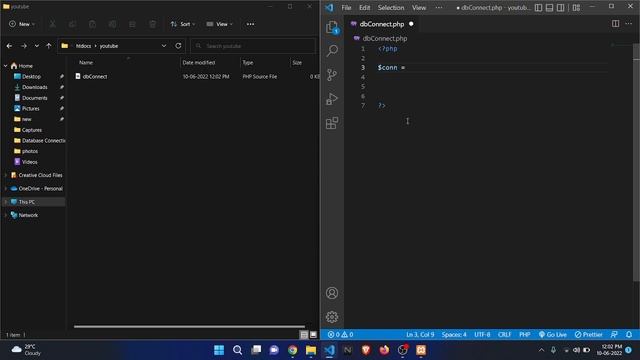Expand OneDrive - Personal node

tap(6, 189)
